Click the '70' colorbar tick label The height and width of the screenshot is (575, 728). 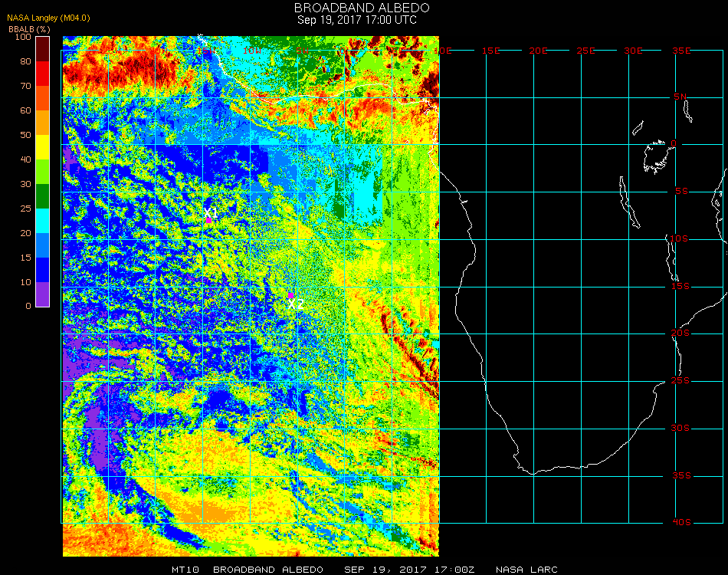[25, 86]
